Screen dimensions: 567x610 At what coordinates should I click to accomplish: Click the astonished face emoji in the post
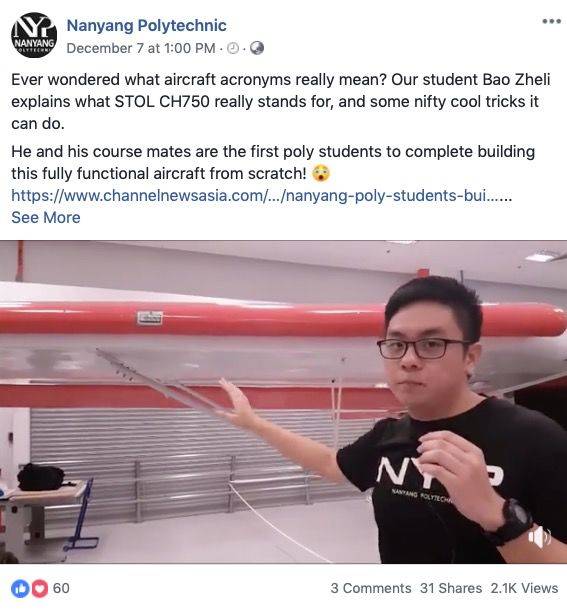(321, 174)
